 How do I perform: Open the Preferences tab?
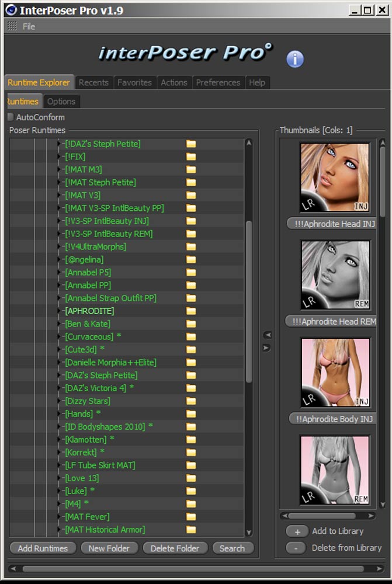218,82
